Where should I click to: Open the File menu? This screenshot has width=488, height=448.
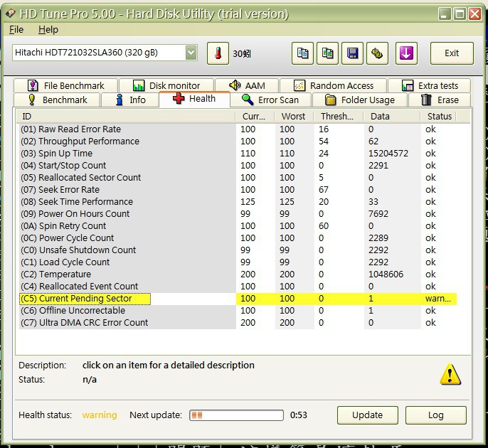pyautogui.click(x=16, y=30)
